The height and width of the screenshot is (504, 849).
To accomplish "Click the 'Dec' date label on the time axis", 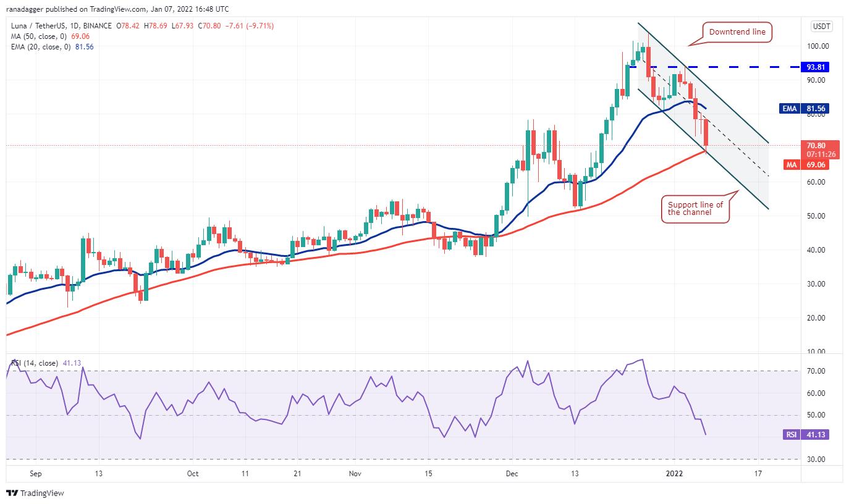I will point(512,474).
